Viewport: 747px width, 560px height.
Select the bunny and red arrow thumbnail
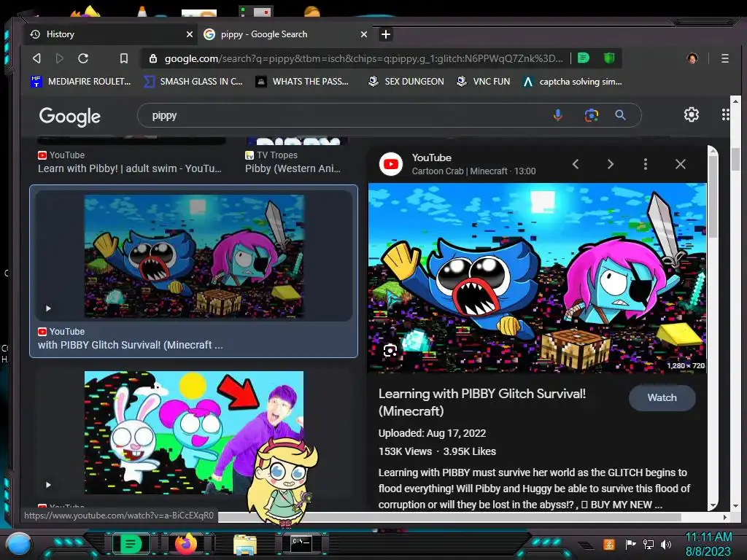point(194,432)
